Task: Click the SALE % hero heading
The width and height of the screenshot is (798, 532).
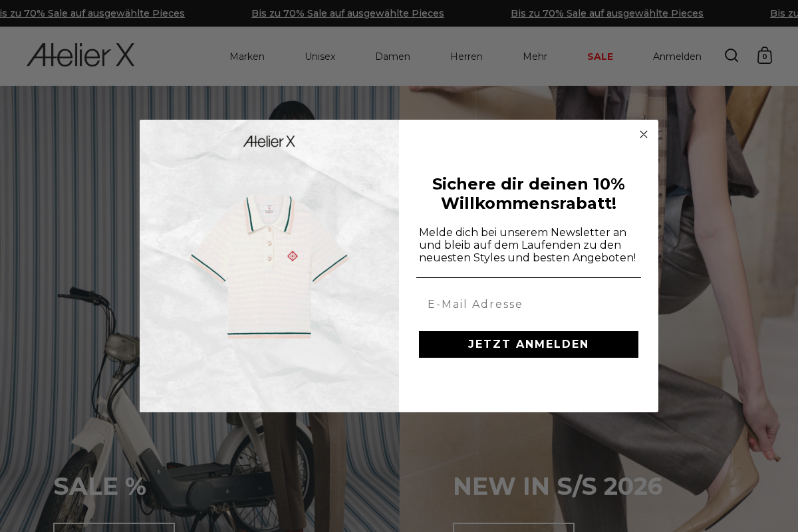Action: [100, 486]
